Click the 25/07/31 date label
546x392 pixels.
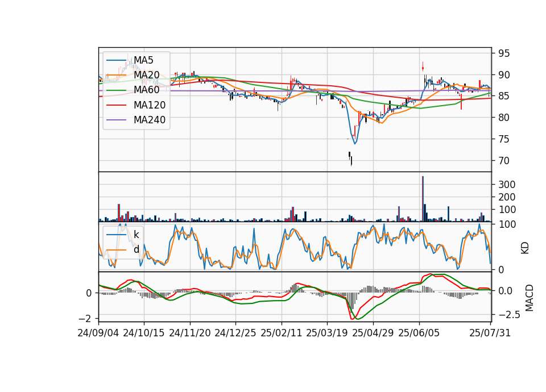click(x=490, y=333)
